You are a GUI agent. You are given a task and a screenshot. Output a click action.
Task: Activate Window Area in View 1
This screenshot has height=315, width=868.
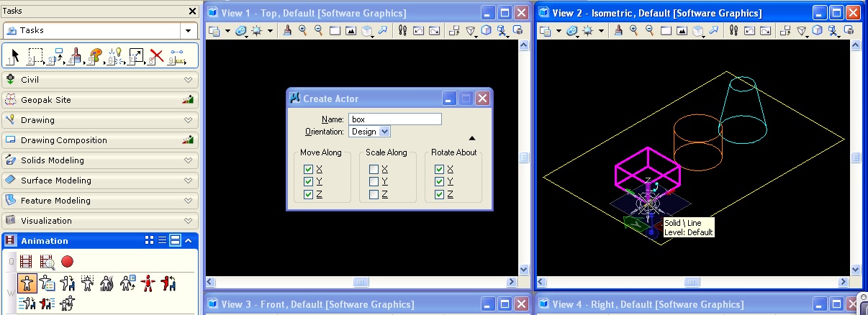coord(335,31)
